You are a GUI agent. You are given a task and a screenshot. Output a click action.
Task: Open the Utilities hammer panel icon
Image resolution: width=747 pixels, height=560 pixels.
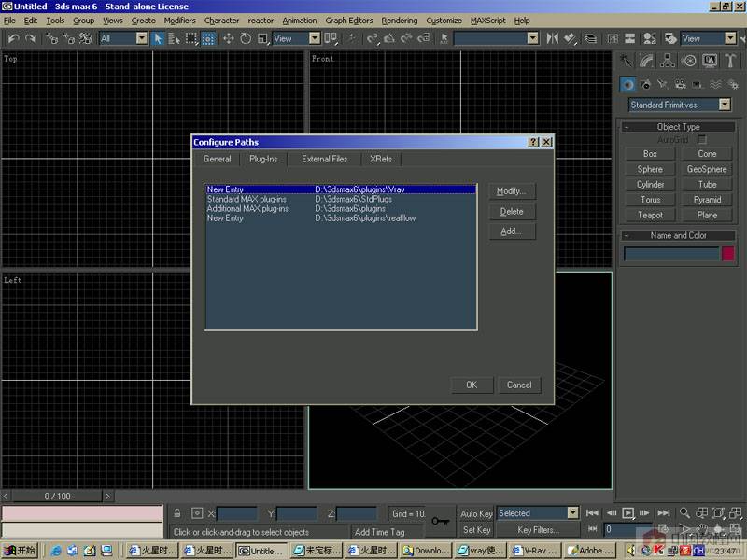click(730, 61)
